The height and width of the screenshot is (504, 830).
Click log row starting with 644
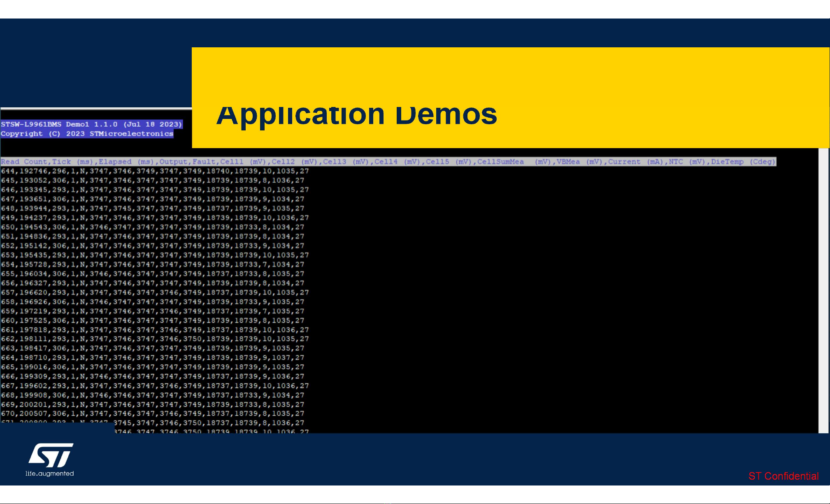pyautogui.click(x=154, y=171)
